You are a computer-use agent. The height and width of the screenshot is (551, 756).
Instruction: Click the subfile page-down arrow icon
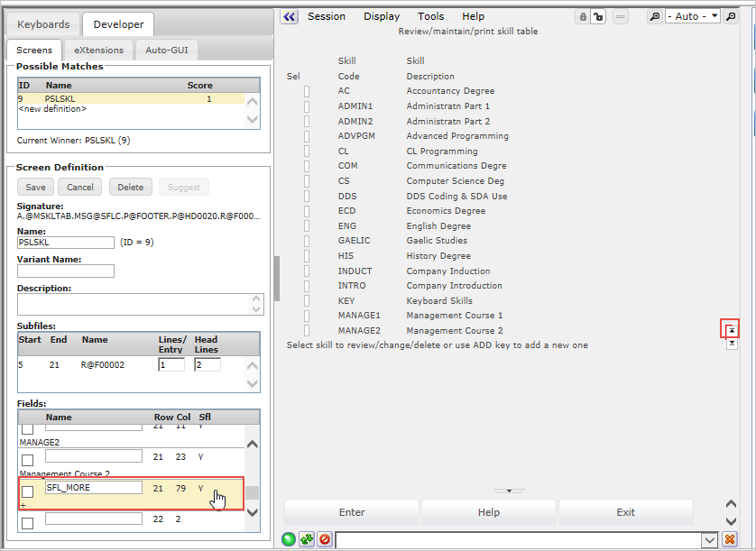coord(732,344)
